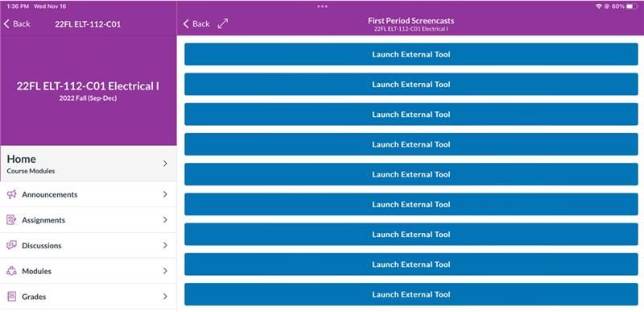Select the Assignments icon in sidebar

[x=11, y=220]
